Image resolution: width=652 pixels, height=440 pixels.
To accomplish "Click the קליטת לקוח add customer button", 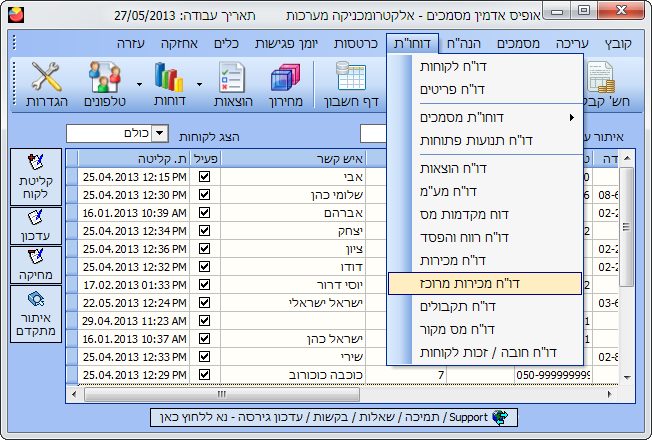I will click(x=36, y=177).
